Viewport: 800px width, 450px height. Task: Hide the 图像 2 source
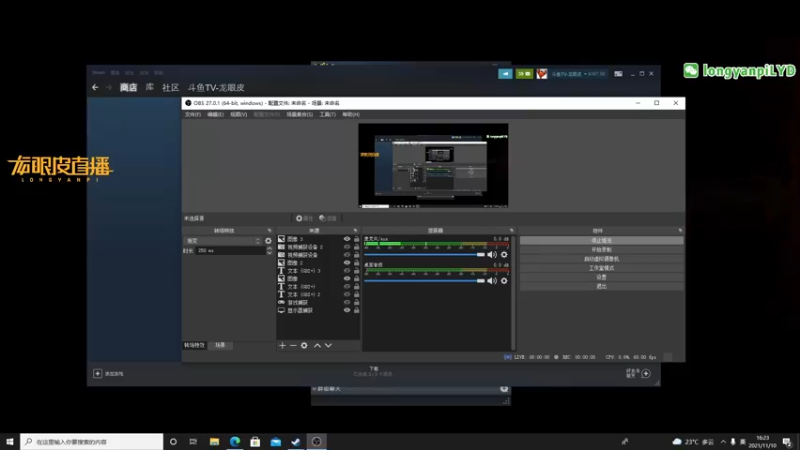(x=347, y=263)
